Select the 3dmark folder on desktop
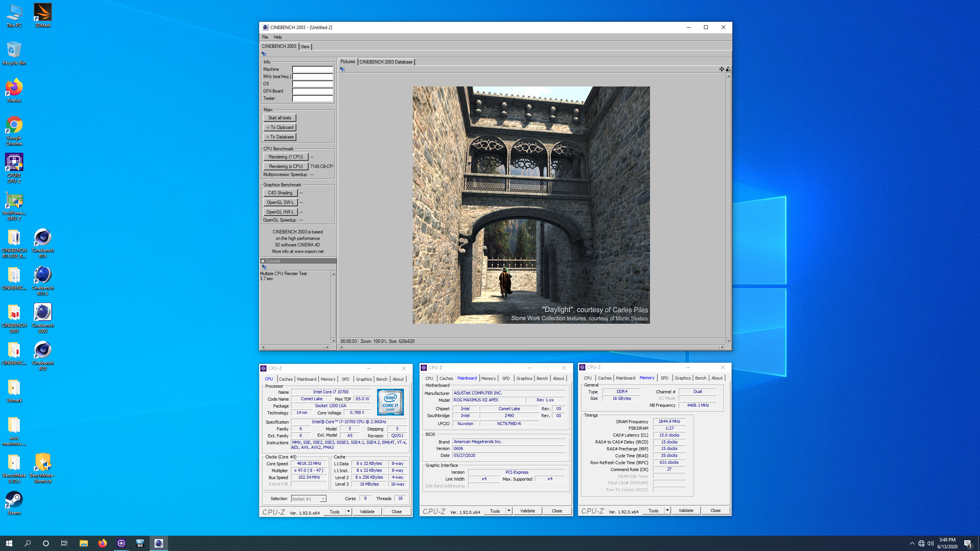 (x=14, y=391)
